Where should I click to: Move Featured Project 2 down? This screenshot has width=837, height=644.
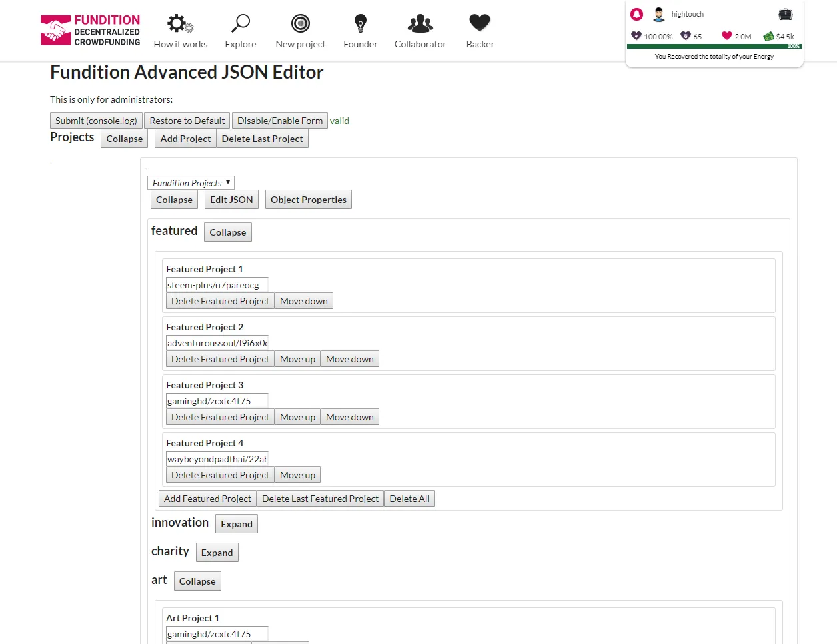[350, 359]
